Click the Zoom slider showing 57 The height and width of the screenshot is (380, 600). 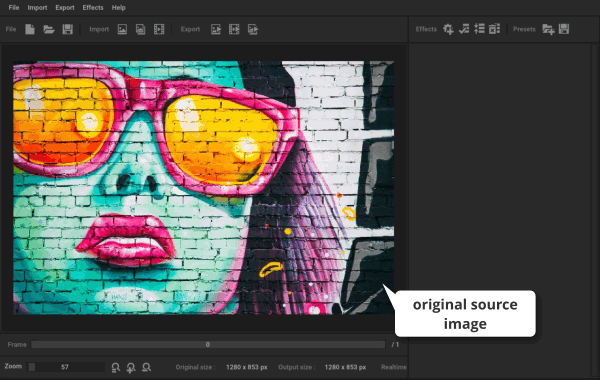pos(66,367)
